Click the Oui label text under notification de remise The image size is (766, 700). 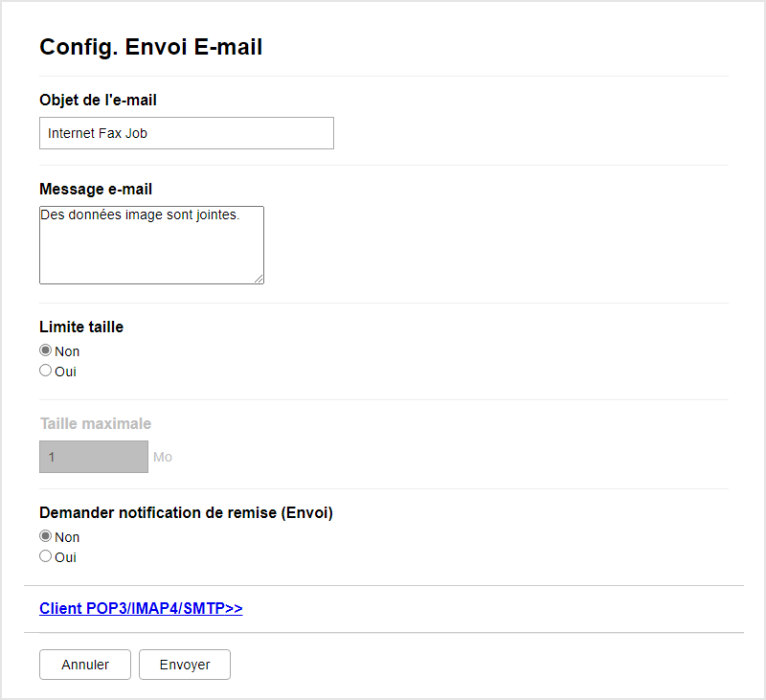click(x=65, y=557)
